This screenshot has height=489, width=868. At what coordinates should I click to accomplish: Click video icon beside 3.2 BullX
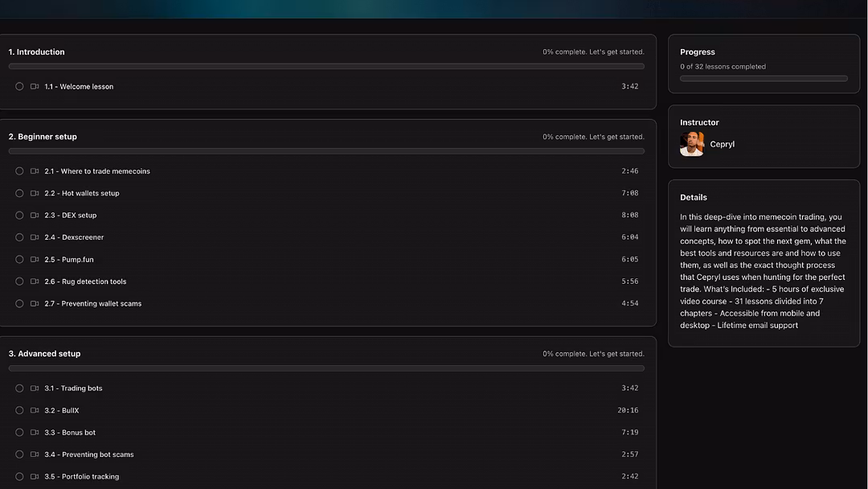pos(35,410)
